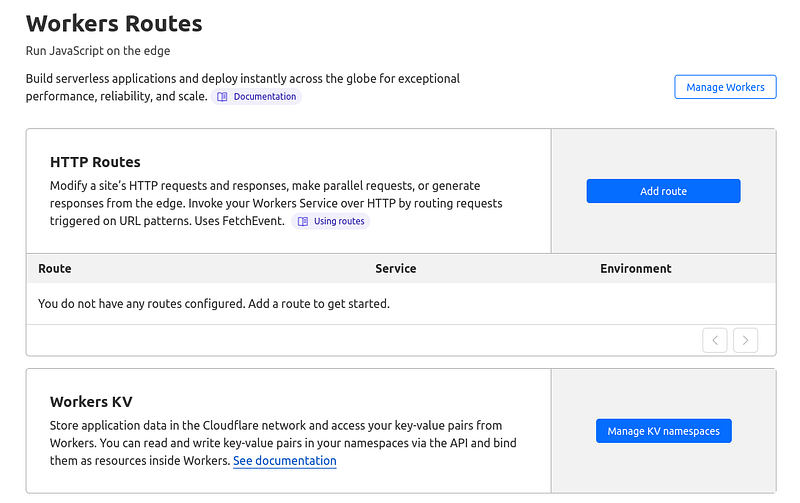800x503 pixels.
Task: Click the 'You do not have any routes configured' message
Action: [214, 304]
